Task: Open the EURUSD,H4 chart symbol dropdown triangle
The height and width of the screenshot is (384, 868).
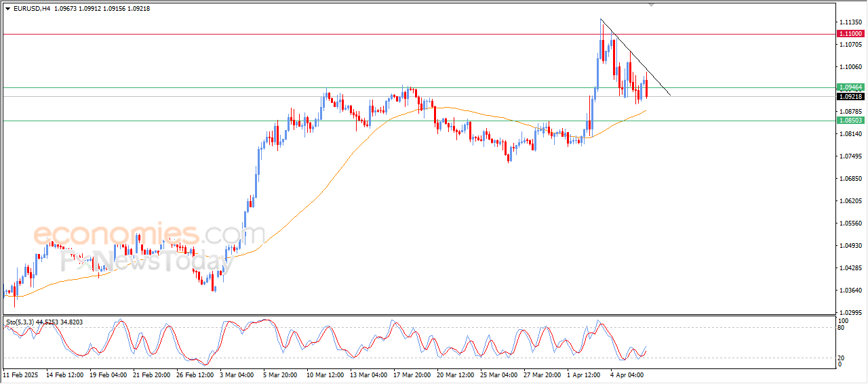Action: click(x=7, y=8)
